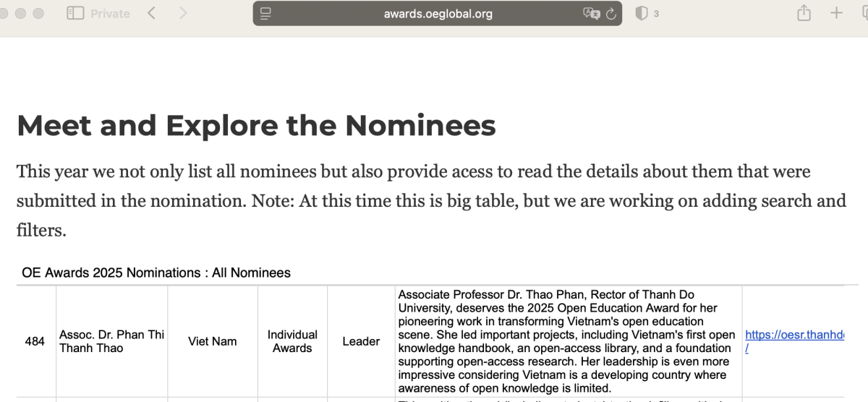This screenshot has width=868, height=402.
Task: Go forward to the next page
Action: pyautogui.click(x=183, y=13)
